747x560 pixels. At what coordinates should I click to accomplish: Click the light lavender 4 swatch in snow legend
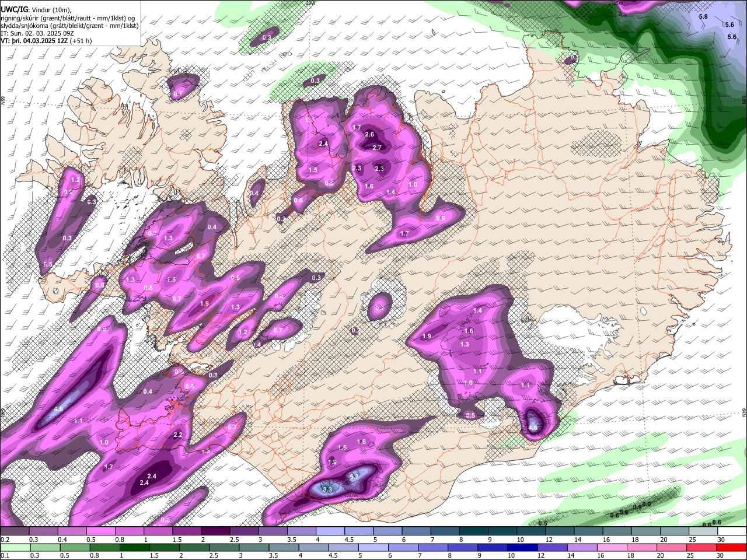coord(330,531)
